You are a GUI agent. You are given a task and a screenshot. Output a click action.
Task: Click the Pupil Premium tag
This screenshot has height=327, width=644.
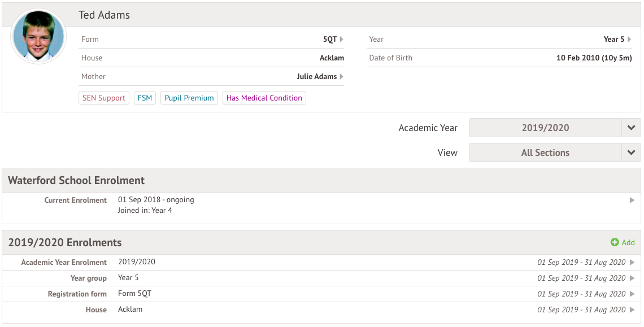click(x=189, y=98)
